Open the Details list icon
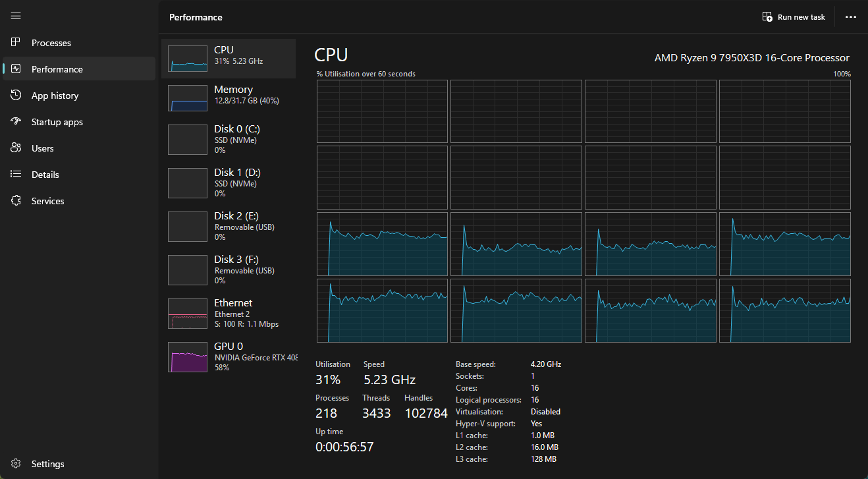868x479 pixels. point(16,175)
